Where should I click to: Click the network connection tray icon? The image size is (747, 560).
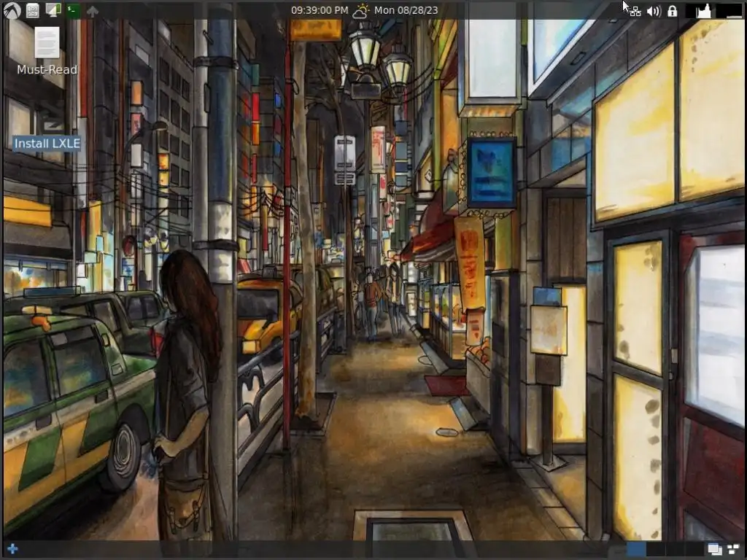point(635,11)
